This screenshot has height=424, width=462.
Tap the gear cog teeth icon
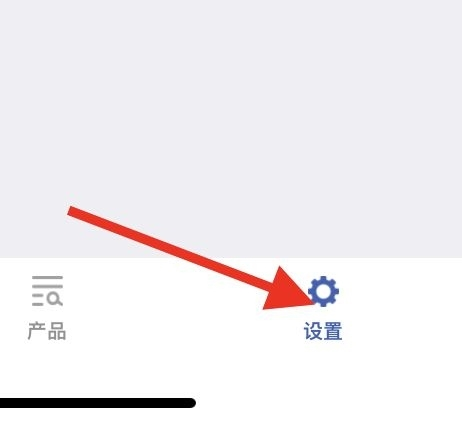[323, 291]
